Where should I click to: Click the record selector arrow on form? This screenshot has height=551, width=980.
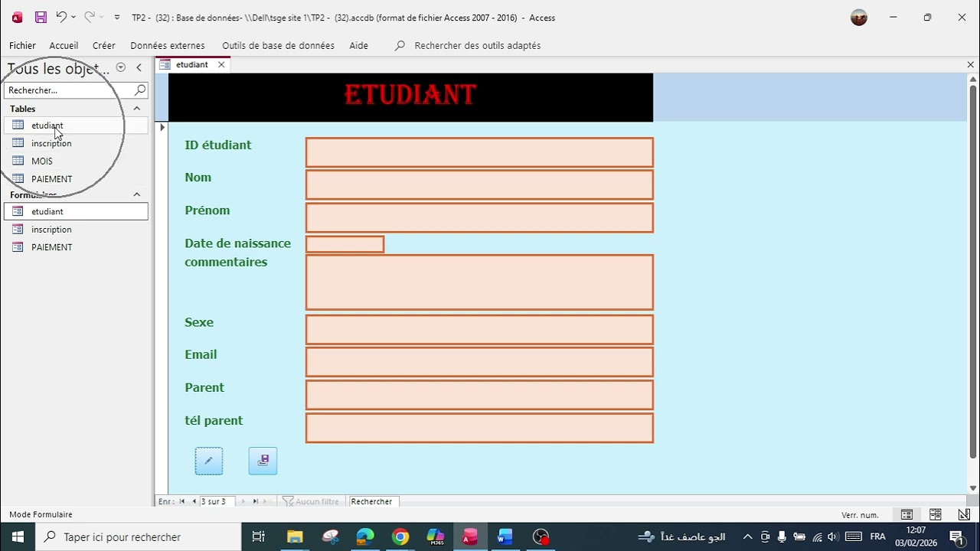[162, 127]
